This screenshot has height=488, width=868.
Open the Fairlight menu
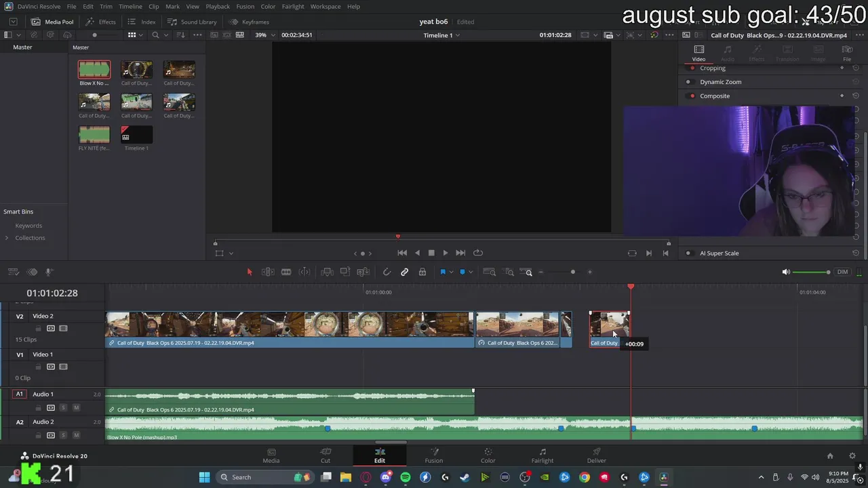[293, 6]
